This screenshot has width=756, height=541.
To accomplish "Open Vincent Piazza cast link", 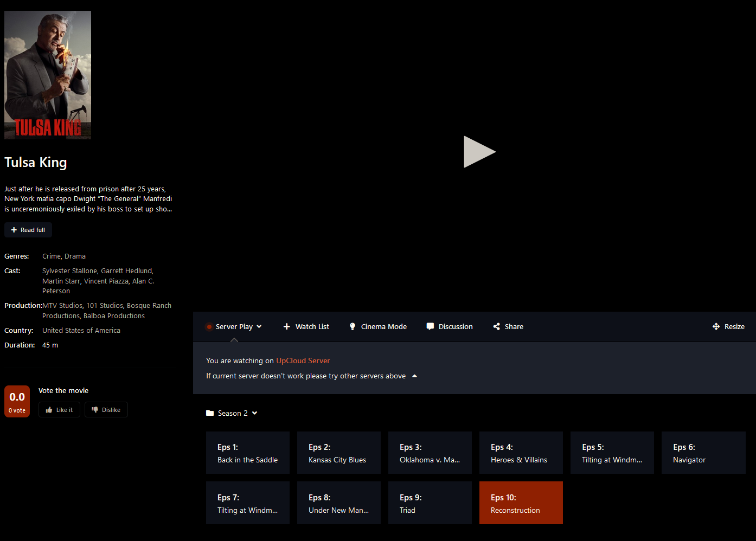I will tap(106, 281).
